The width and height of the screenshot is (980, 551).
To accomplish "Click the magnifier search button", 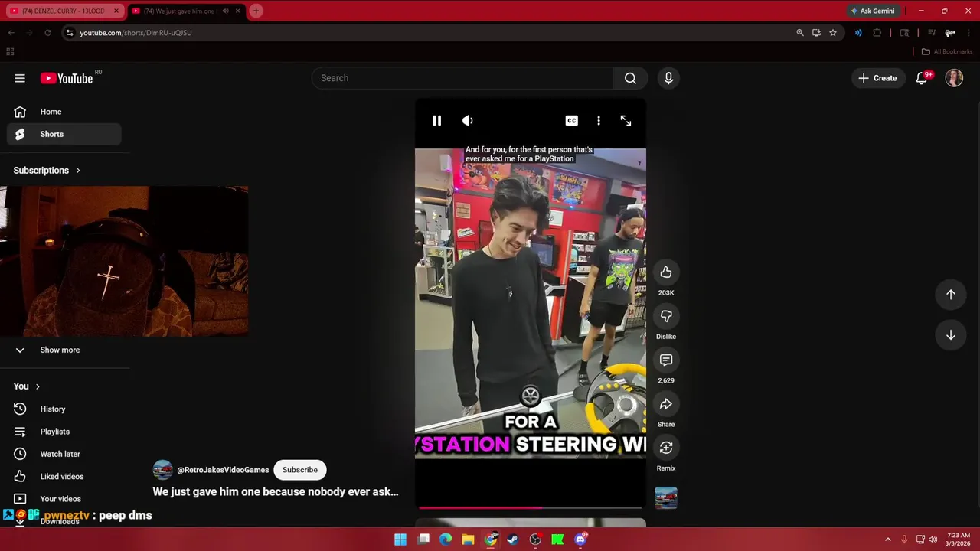I will pyautogui.click(x=630, y=78).
